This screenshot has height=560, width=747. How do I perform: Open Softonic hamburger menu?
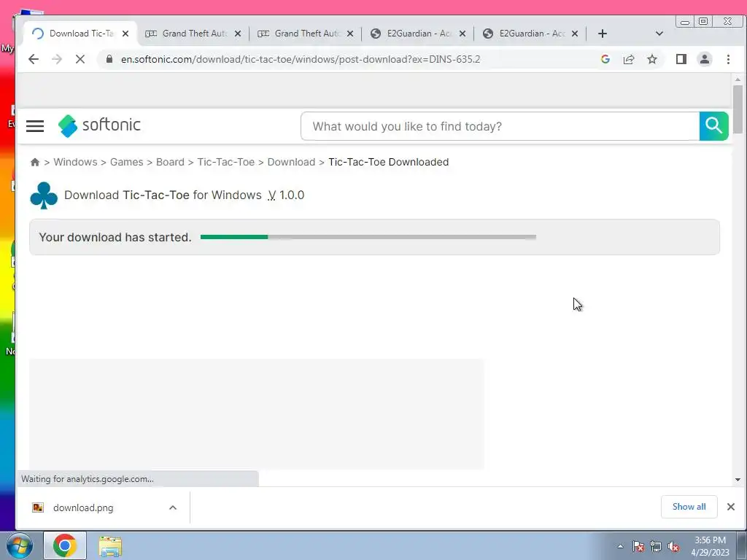[x=35, y=125]
